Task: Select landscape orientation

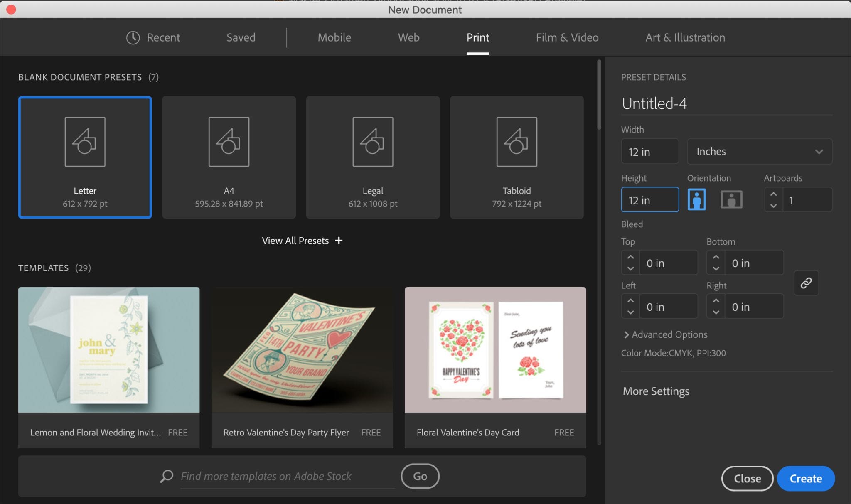Action: pos(730,199)
